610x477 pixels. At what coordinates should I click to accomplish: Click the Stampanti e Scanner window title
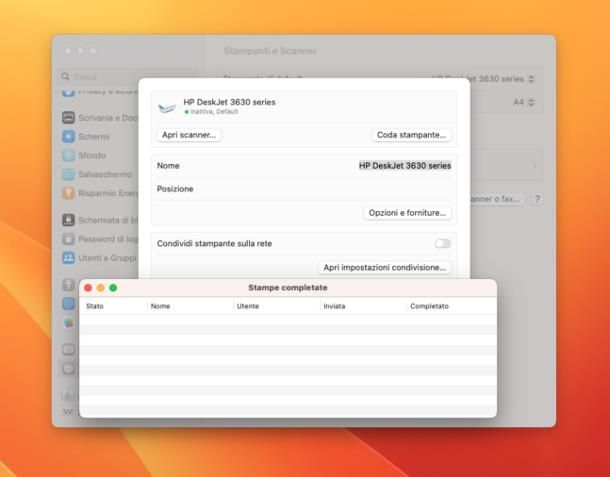point(270,51)
